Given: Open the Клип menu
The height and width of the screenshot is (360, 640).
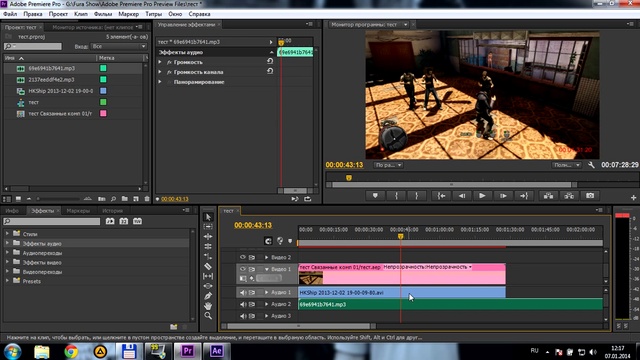Looking at the screenshot, I should tap(80, 14).
